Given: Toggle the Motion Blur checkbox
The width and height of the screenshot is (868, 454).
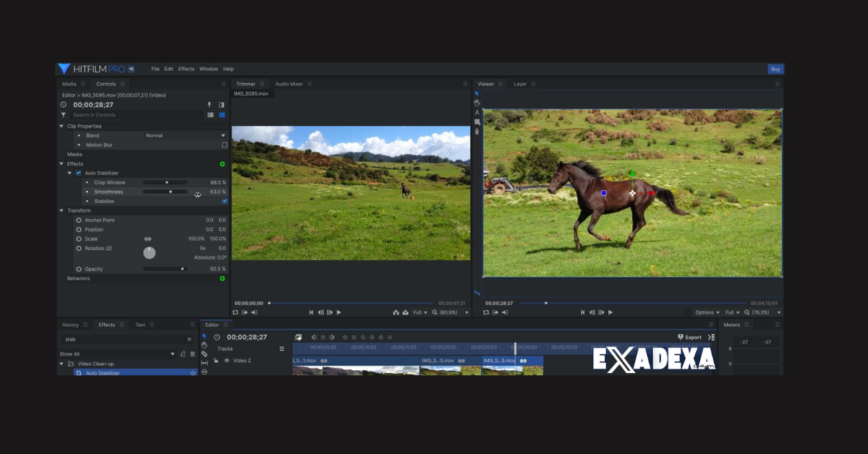Looking at the screenshot, I should 224,145.
